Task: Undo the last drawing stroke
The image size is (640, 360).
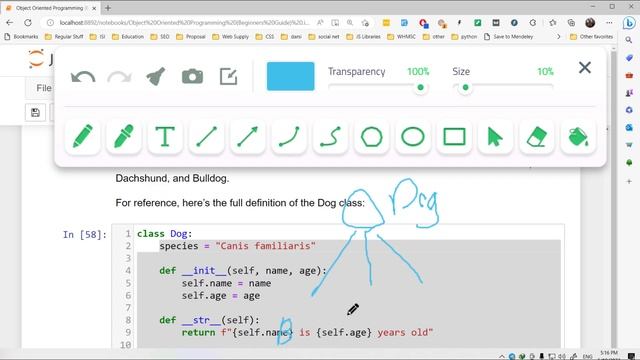Action: coord(83,77)
